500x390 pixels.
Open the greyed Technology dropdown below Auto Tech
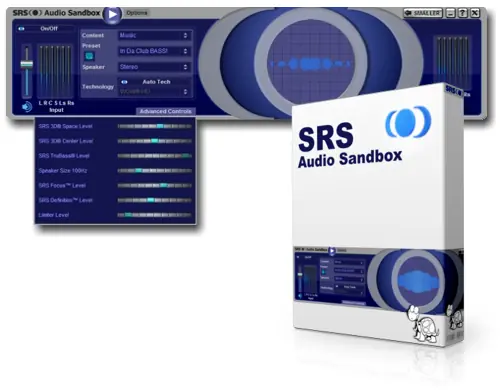tap(155, 91)
